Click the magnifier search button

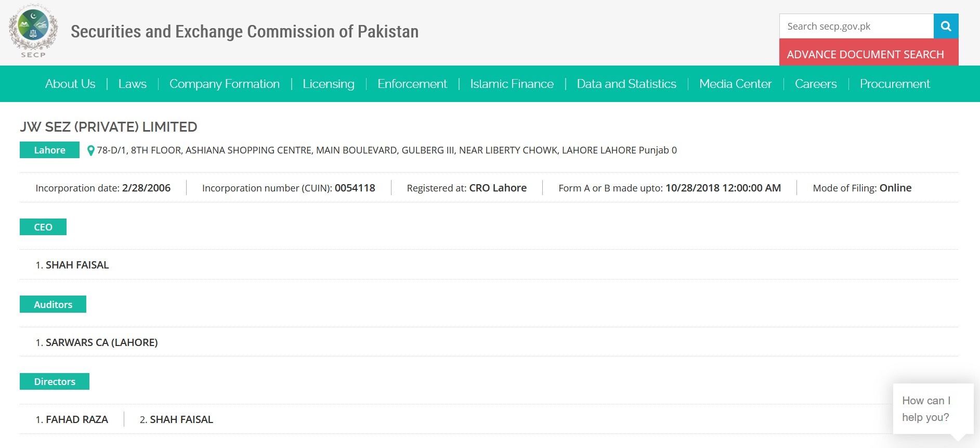946,26
